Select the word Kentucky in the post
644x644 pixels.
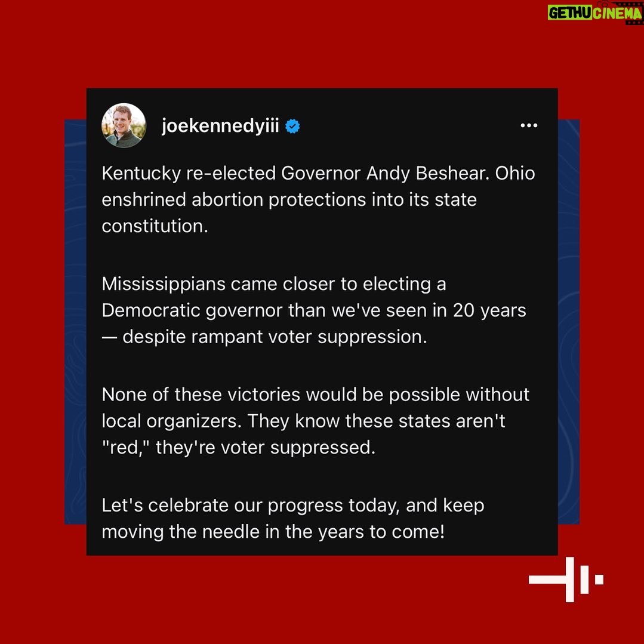(141, 173)
